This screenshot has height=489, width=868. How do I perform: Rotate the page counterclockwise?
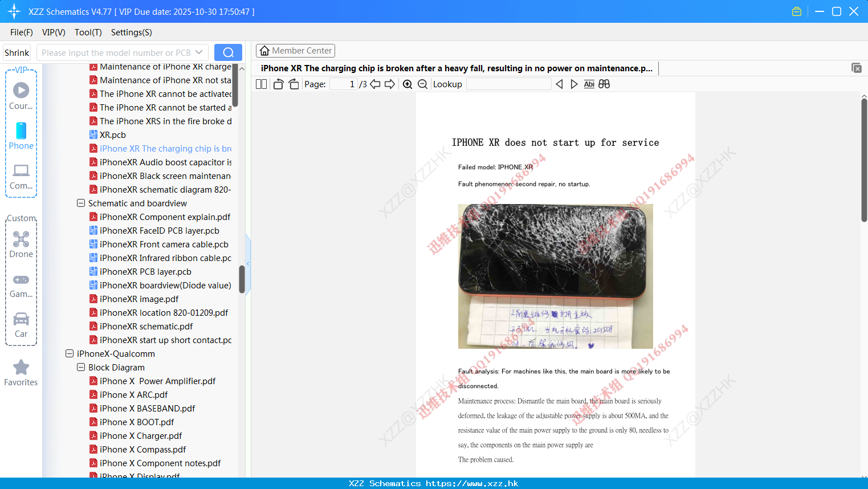(x=278, y=84)
